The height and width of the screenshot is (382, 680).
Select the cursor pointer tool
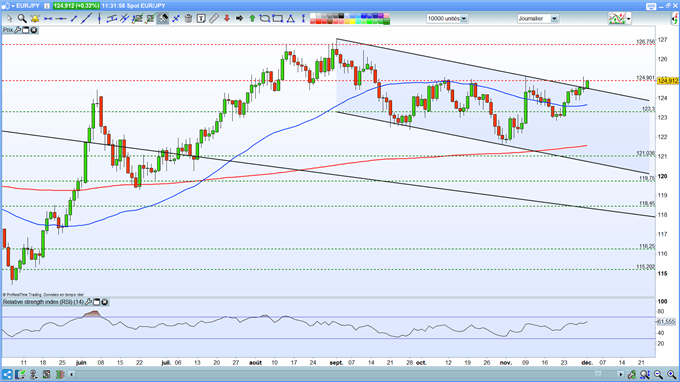(x=9, y=19)
